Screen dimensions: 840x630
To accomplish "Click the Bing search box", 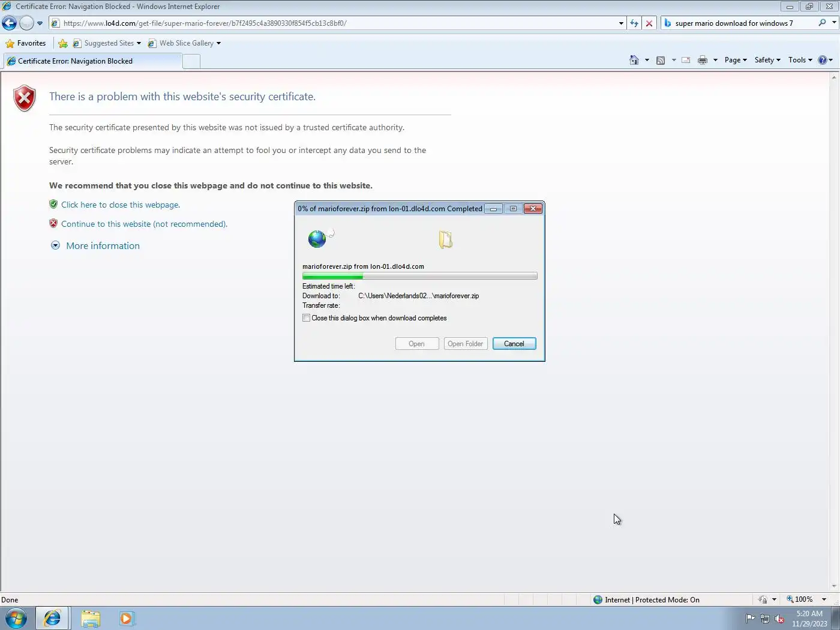I will tap(738, 23).
